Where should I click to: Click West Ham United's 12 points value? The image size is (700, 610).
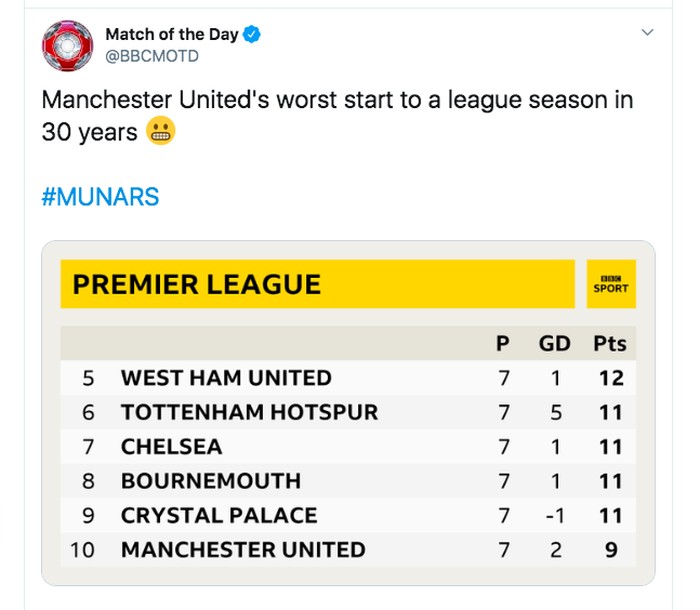[x=611, y=378]
